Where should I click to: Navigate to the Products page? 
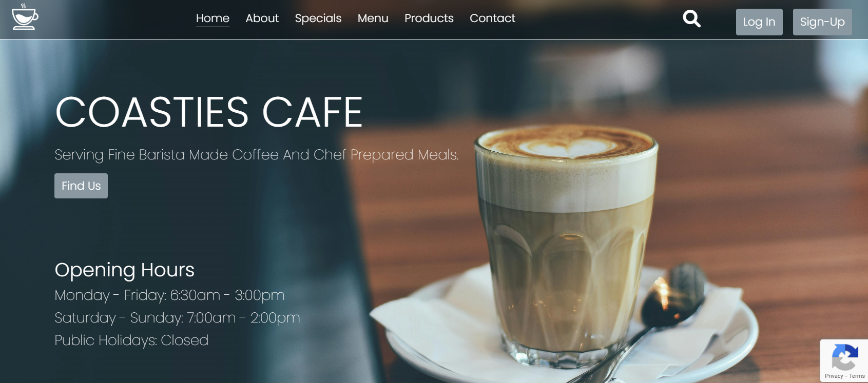pos(429,18)
